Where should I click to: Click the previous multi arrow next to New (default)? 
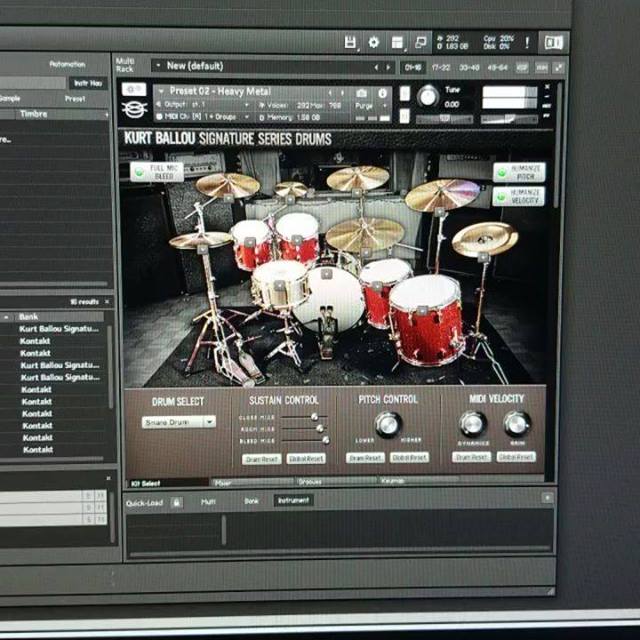coord(376,67)
